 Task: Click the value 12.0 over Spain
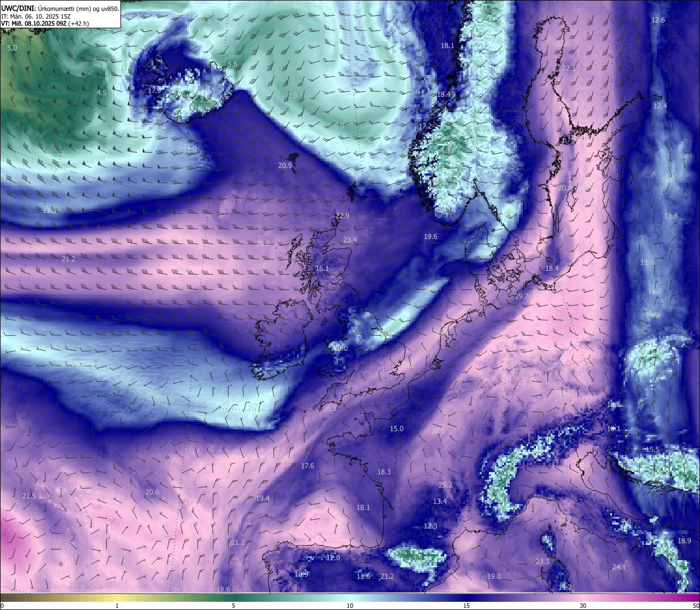coord(333,558)
